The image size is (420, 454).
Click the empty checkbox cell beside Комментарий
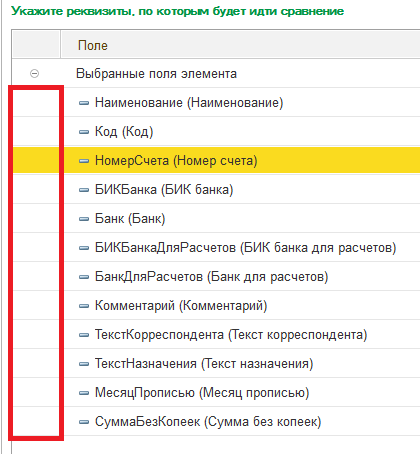(x=36, y=305)
